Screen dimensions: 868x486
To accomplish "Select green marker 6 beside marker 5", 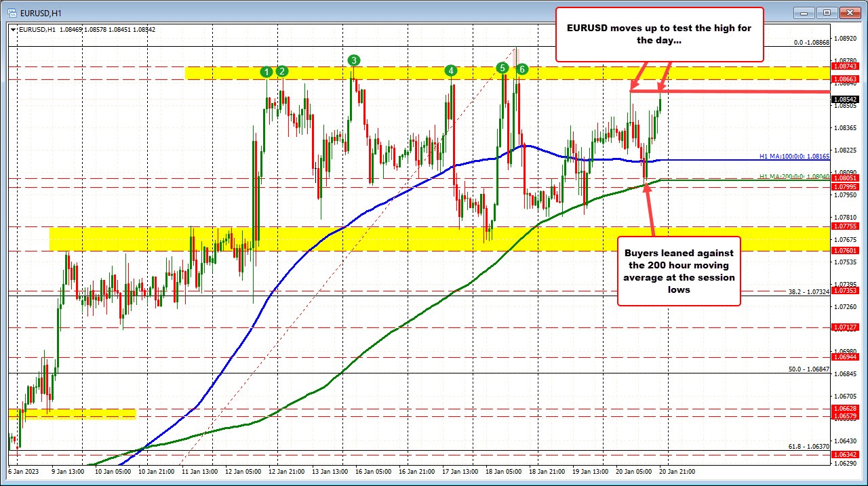I will (x=521, y=68).
